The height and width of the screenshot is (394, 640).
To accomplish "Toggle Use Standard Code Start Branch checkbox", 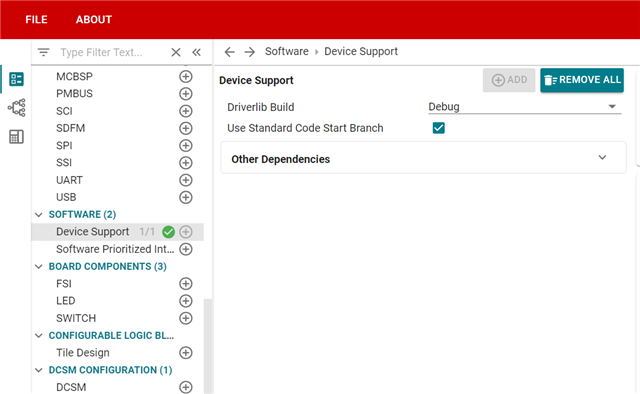I will click(439, 128).
